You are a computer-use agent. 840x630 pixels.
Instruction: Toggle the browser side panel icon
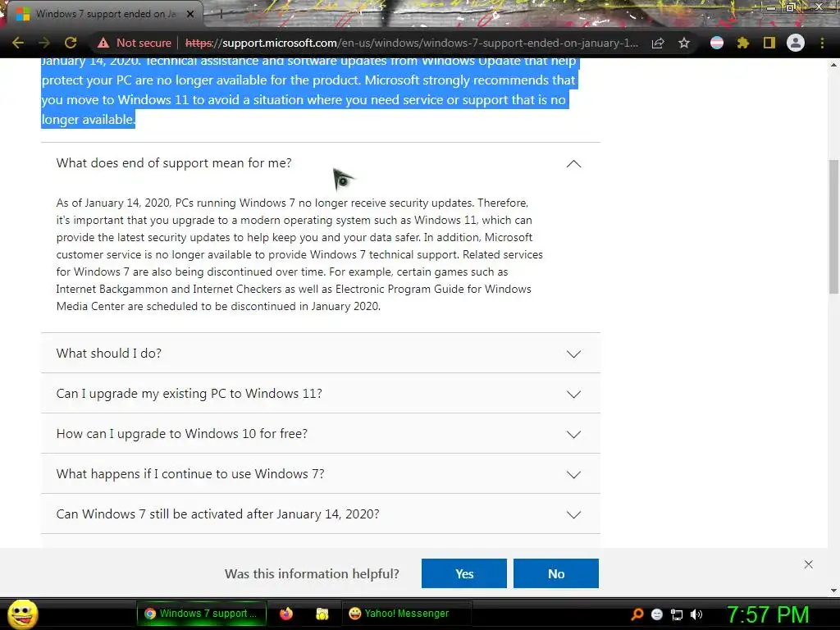(769, 43)
